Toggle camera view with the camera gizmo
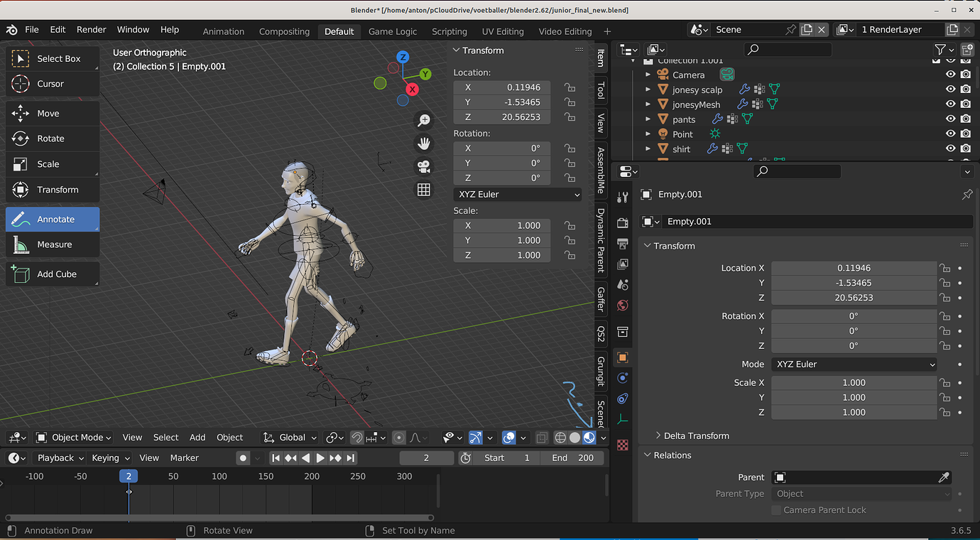 (424, 166)
